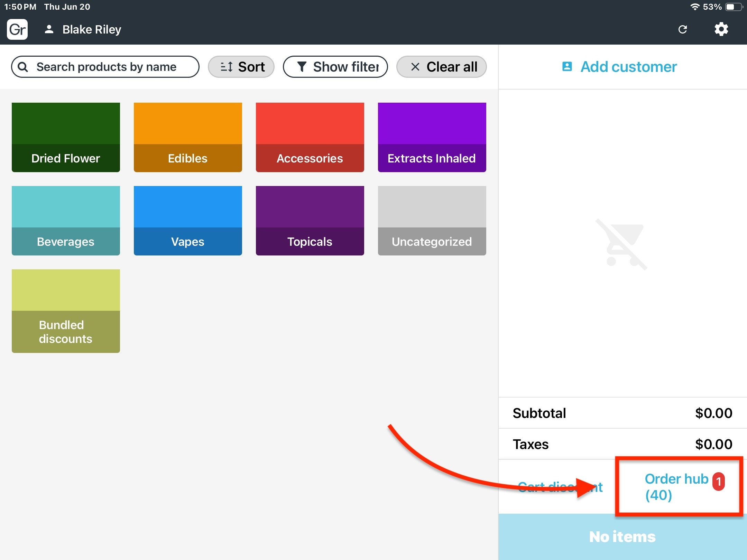Click the Blake Riley user profile icon
Image resolution: width=747 pixels, height=560 pixels.
click(49, 29)
